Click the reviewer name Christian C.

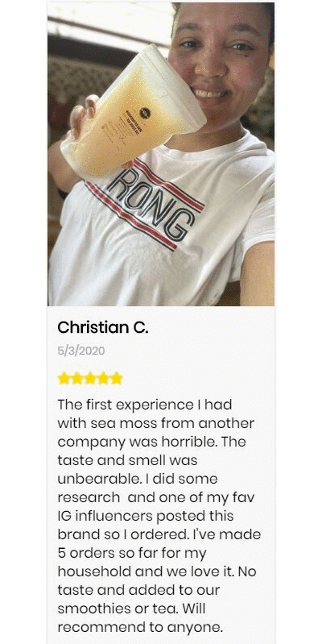pos(102,328)
